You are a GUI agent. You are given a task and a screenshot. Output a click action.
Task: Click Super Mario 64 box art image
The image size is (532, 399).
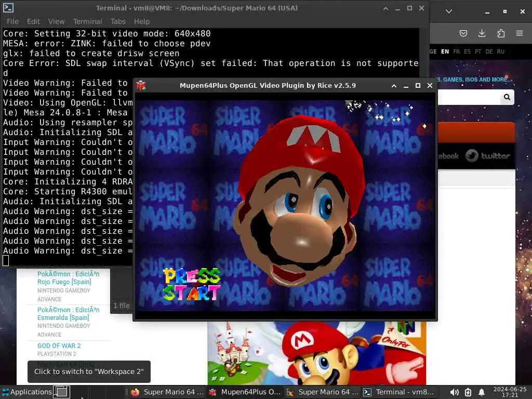pos(316,353)
